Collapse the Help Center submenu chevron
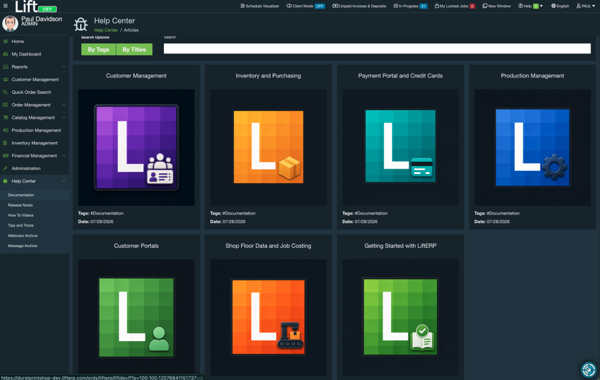Screen dimensions: 600x380 click(x=64, y=181)
